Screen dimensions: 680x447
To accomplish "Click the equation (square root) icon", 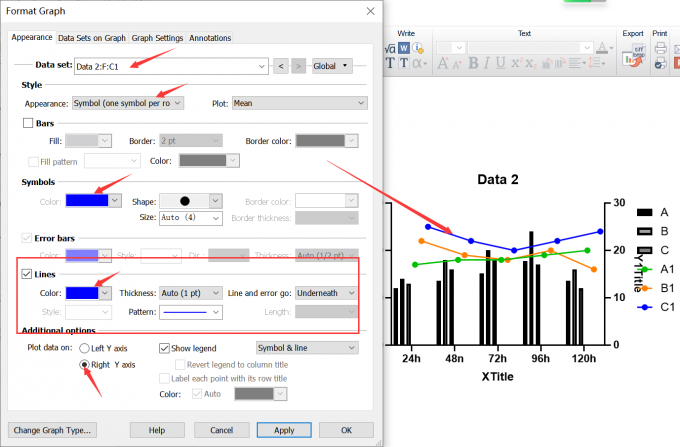I will 391,47.
